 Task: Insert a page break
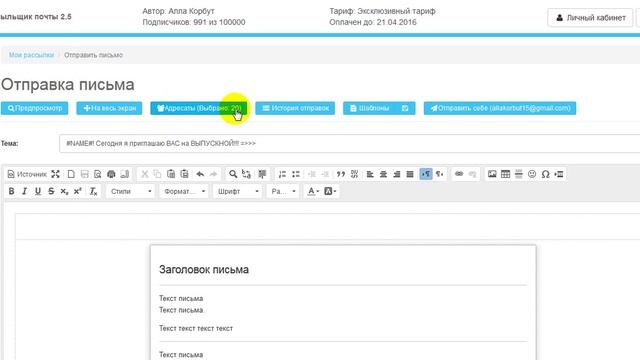[x=559, y=174]
